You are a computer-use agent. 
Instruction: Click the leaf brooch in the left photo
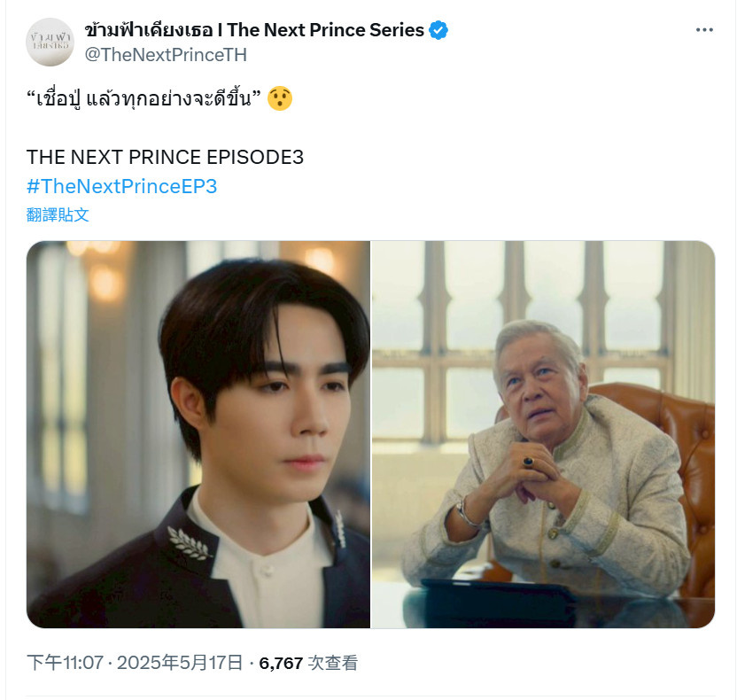189,542
